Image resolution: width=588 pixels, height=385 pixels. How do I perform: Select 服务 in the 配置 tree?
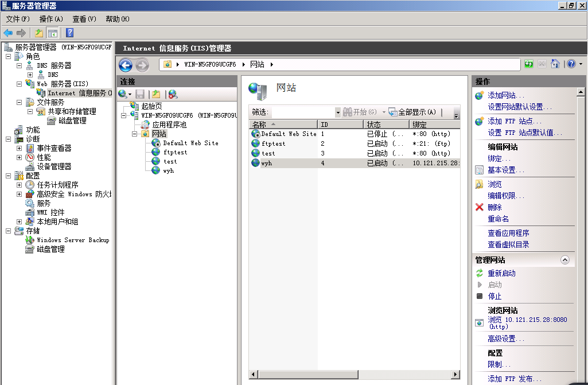coord(44,203)
